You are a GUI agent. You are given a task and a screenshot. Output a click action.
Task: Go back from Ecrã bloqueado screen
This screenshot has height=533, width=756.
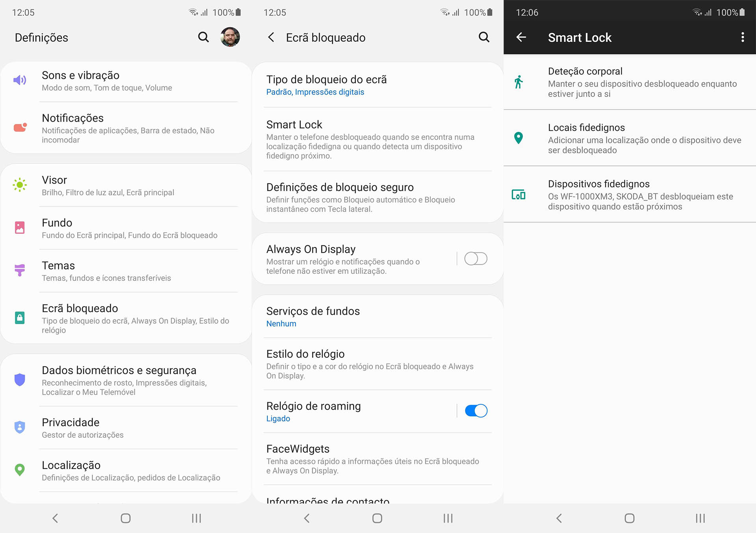(x=271, y=37)
